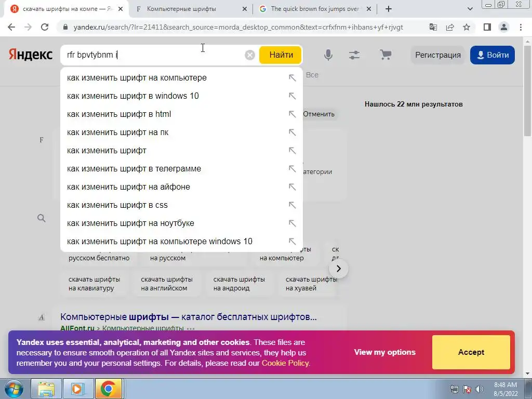Insert suggestion arrow for "как изменить шрифт в html"
The image size is (532, 399).
coord(292,114)
